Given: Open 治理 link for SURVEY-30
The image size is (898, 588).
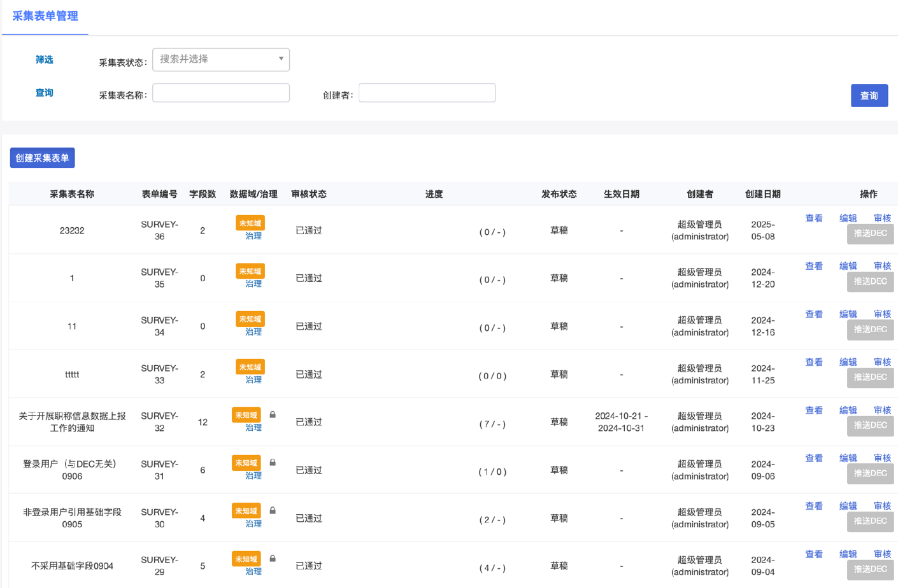Looking at the screenshot, I should (253, 524).
